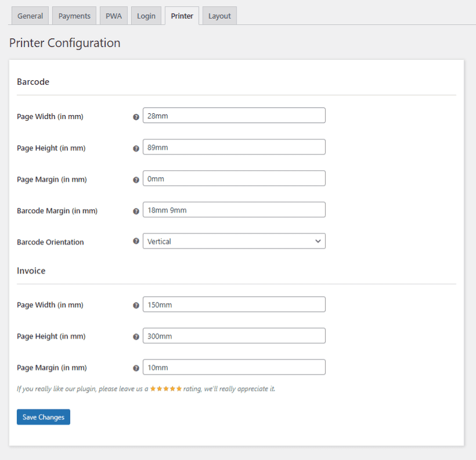Click help icon beside Barcode Page Height
Image resolution: width=476 pixels, height=460 pixels.
136,148
